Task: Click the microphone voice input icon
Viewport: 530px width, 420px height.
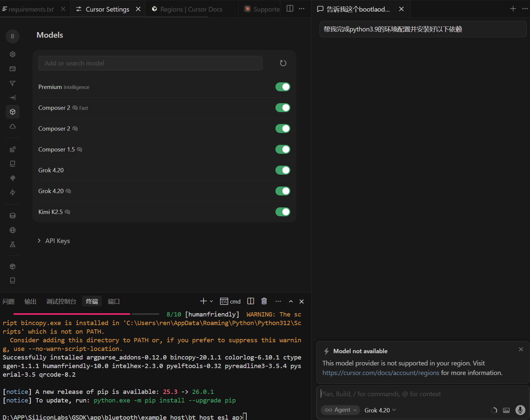Action: [x=520, y=410]
